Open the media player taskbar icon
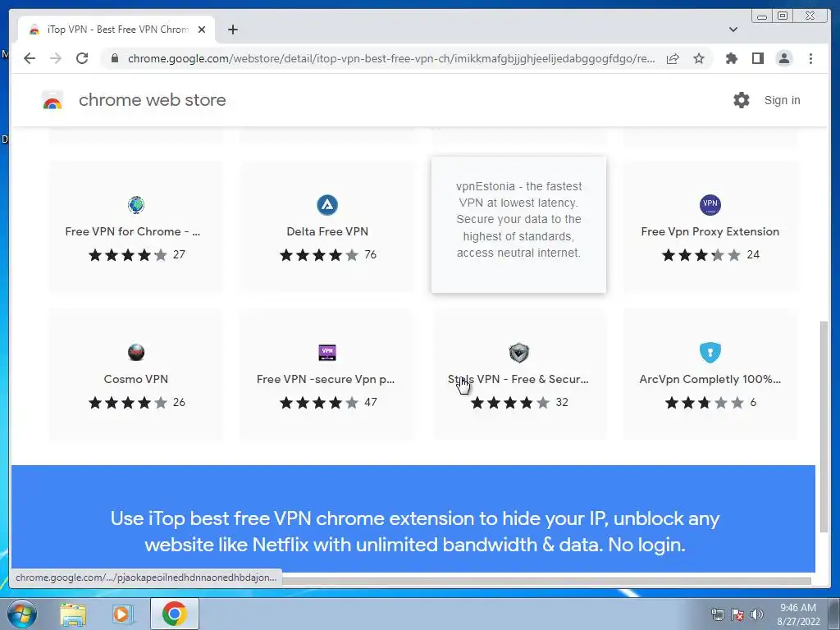 tap(121, 614)
